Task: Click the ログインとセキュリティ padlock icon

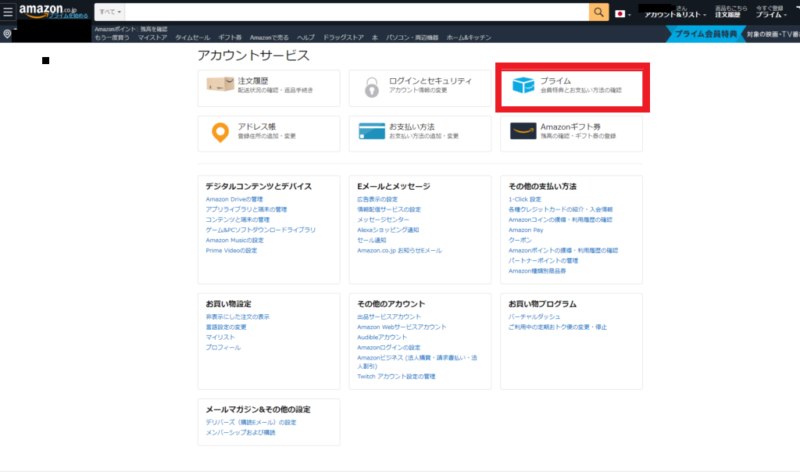Action: tap(371, 87)
